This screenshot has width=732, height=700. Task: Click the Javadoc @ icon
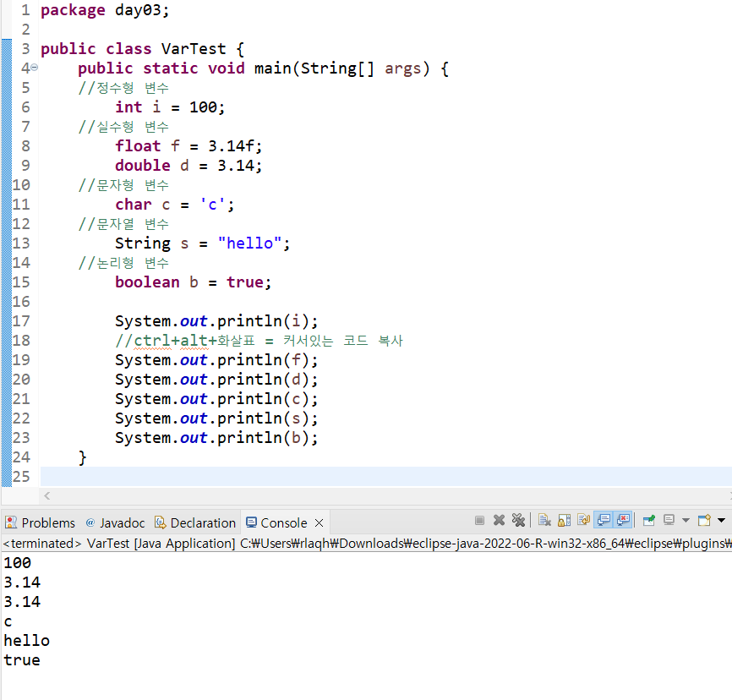point(90,522)
